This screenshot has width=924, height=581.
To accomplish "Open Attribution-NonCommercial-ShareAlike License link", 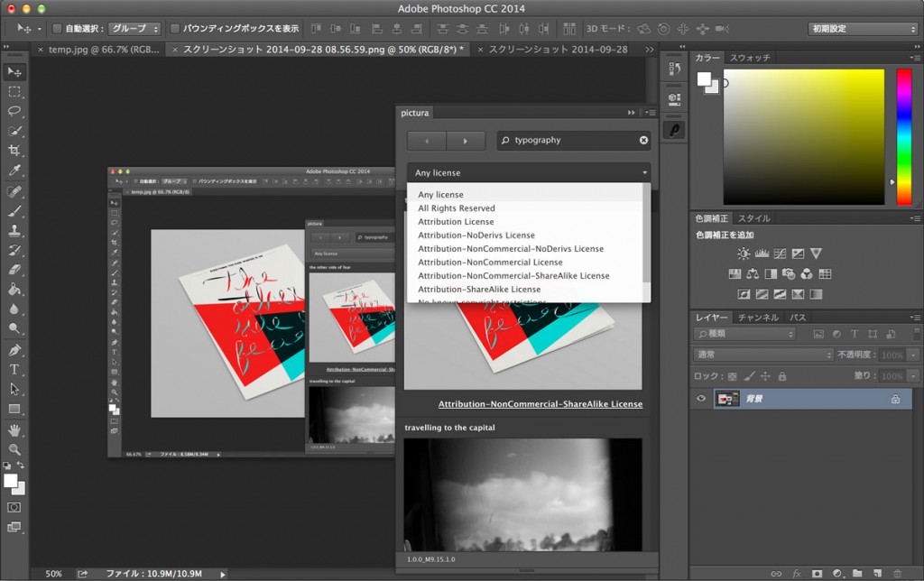I will [541, 404].
